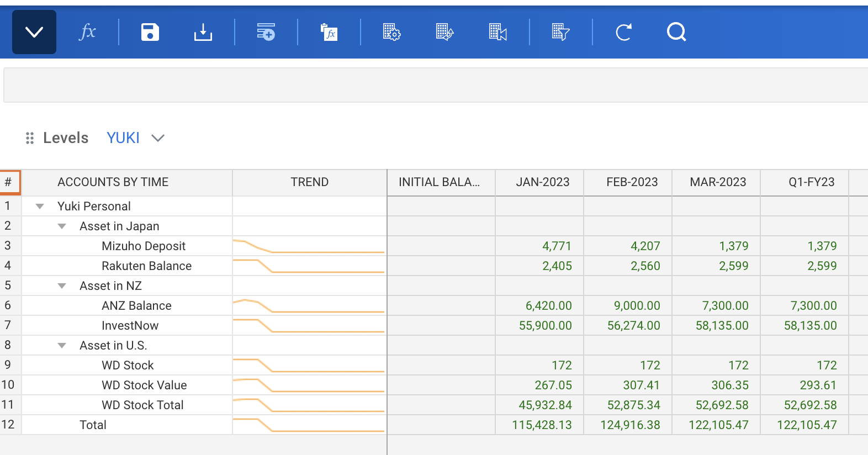The height and width of the screenshot is (455, 868).
Task: Click the grid filter funnel icon
Action: click(x=560, y=32)
